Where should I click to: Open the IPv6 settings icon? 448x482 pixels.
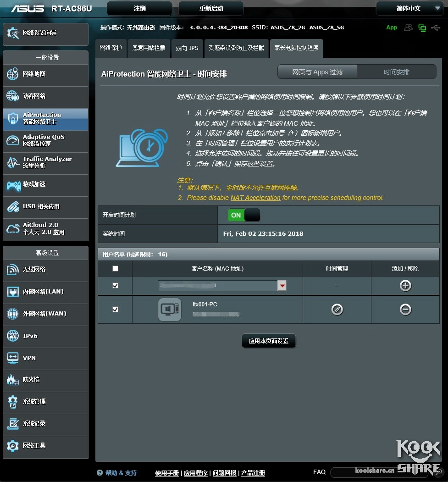[x=12, y=336]
